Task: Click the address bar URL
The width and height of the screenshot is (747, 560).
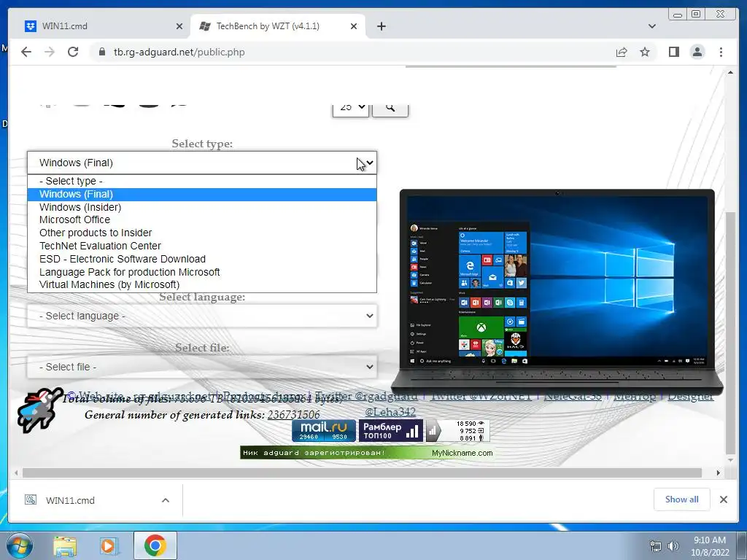Action: [179, 52]
